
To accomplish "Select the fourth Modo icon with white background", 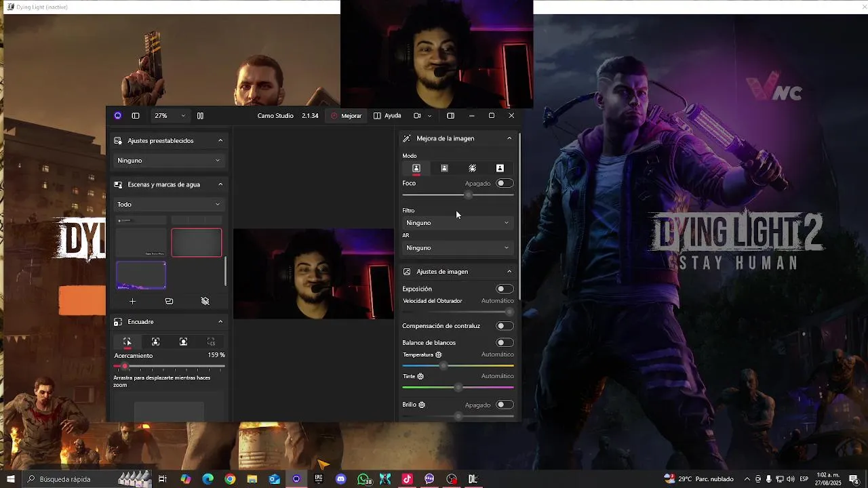I will (500, 168).
